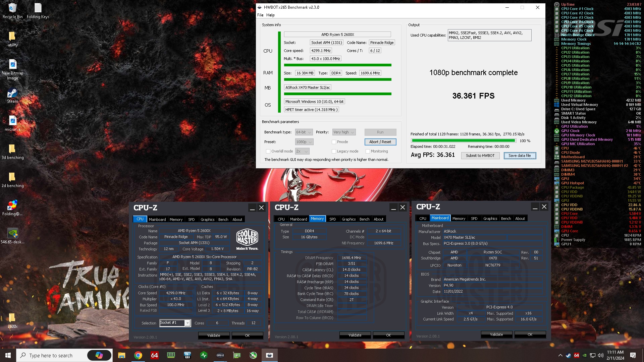Select the New Bitmap Image desktop file
Screen dimensions: 644x362
(x=12, y=69)
